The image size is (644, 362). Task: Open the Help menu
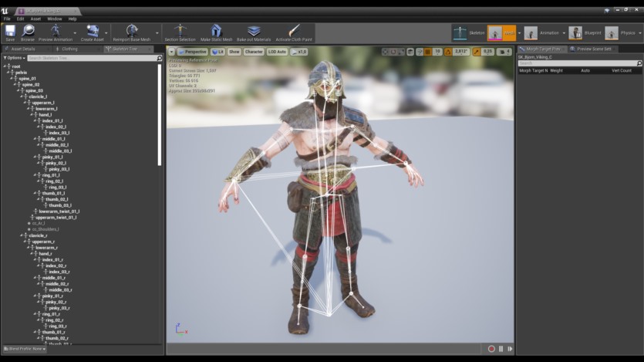(72, 19)
